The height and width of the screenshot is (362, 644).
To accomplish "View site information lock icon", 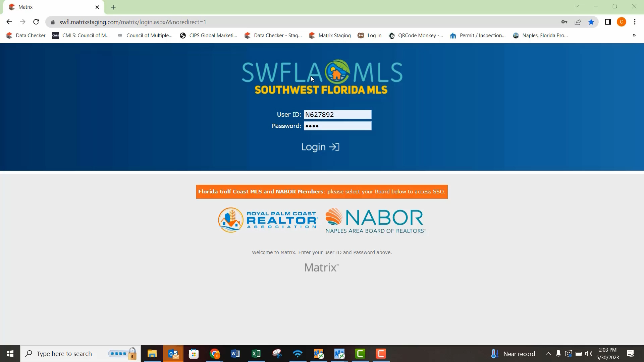I will [53, 22].
